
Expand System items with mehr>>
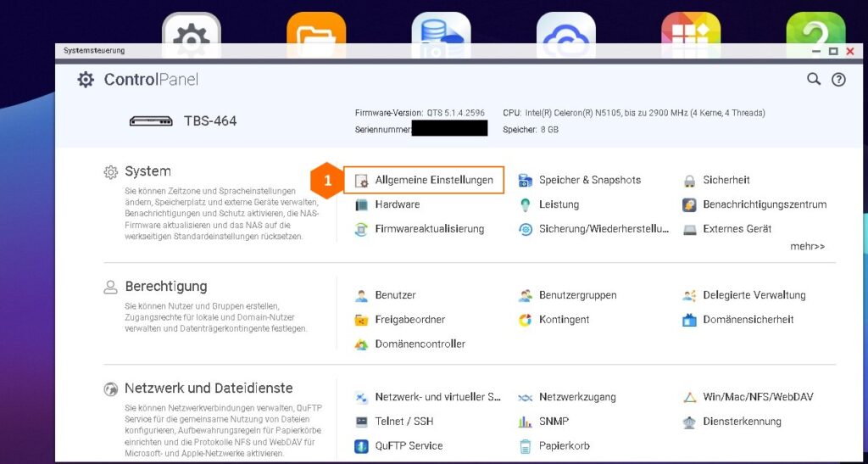[807, 246]
